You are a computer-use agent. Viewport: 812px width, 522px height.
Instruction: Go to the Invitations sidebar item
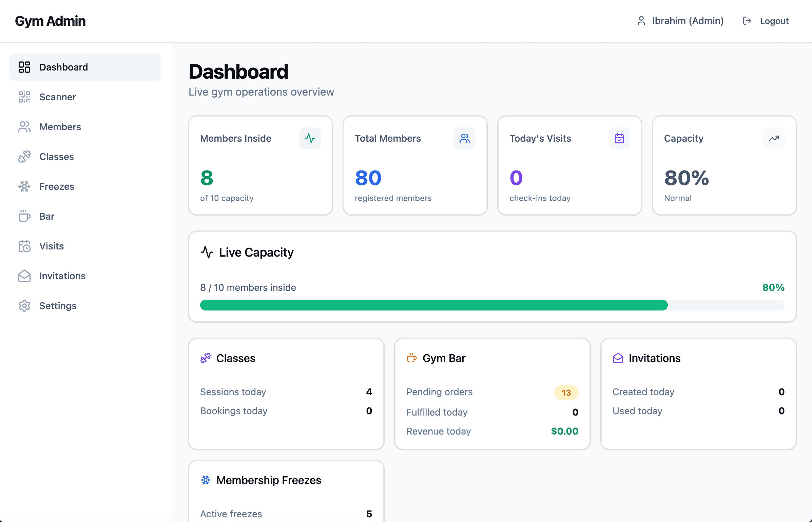[62, 276]
